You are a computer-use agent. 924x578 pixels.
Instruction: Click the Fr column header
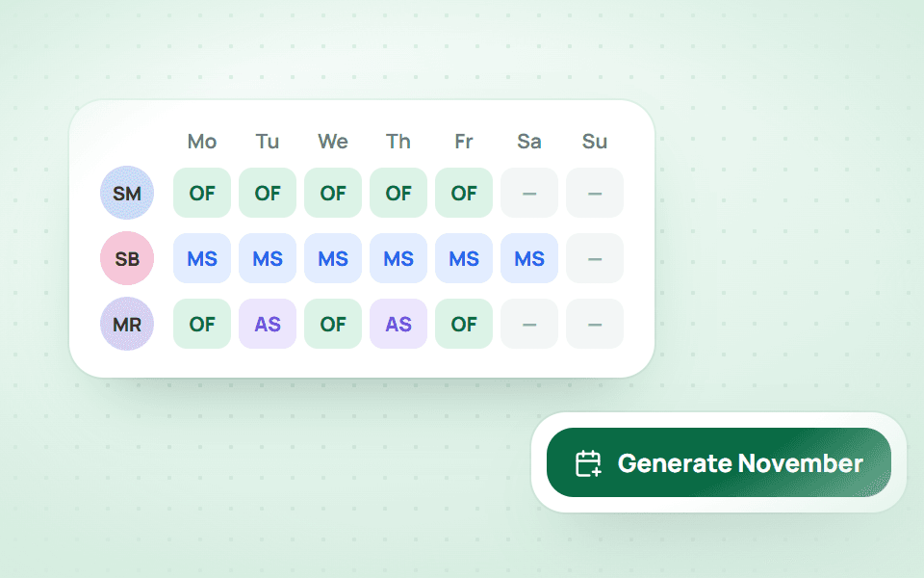(x=464, y=142)
